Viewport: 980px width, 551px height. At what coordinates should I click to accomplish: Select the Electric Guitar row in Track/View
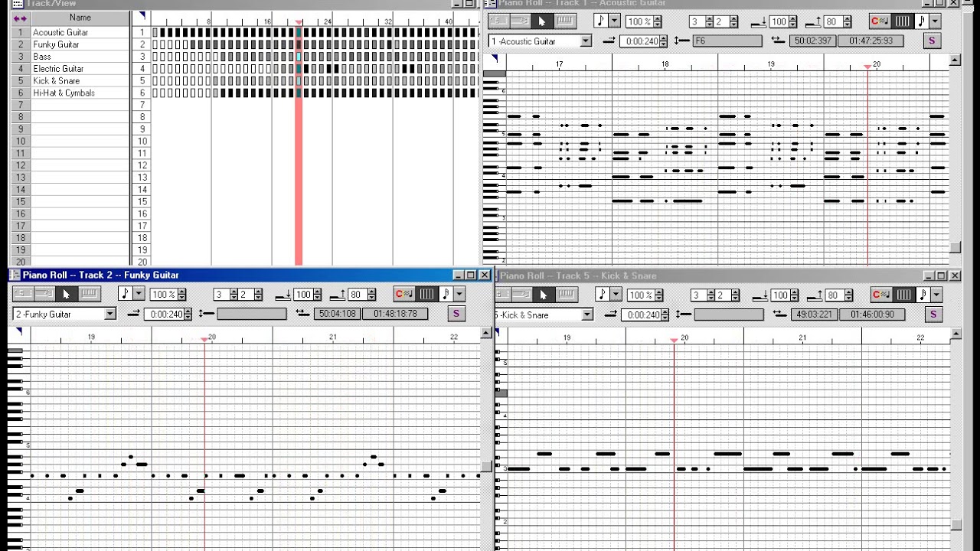[x=80, y=69]
